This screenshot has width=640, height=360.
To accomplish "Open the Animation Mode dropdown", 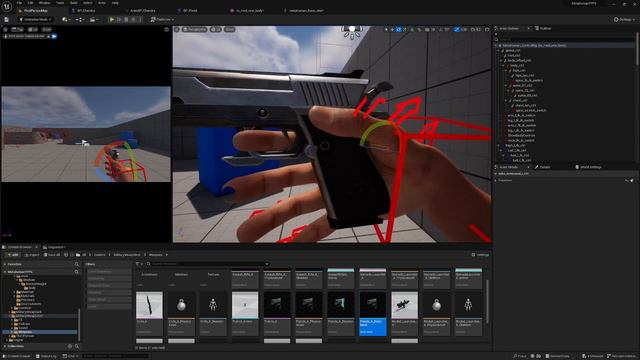I will [x=36, y=20].
